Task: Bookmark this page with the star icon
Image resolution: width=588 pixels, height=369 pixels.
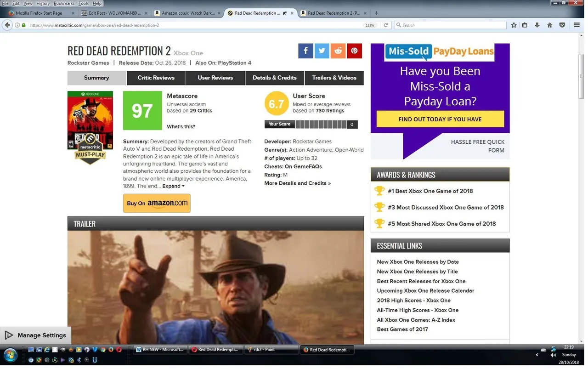Action: click(514, 25)
